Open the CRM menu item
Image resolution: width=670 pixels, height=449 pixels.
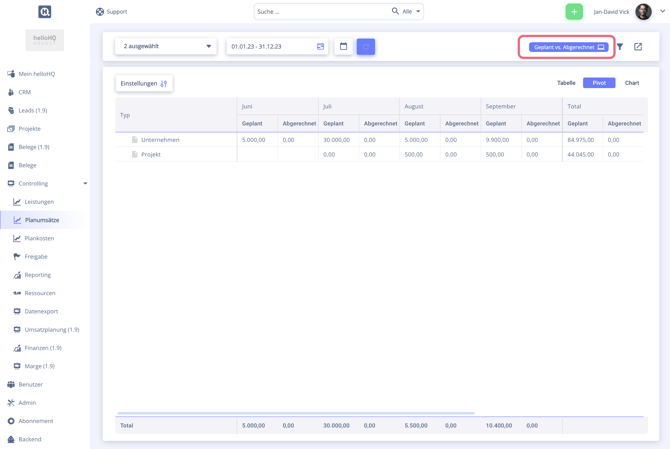click(25, 92)
